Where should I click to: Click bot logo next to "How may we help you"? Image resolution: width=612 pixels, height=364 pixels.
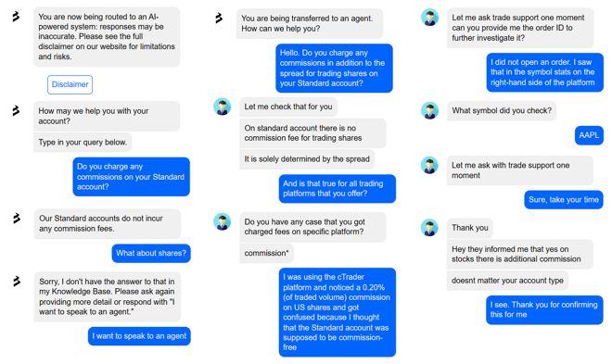point(16,110)
